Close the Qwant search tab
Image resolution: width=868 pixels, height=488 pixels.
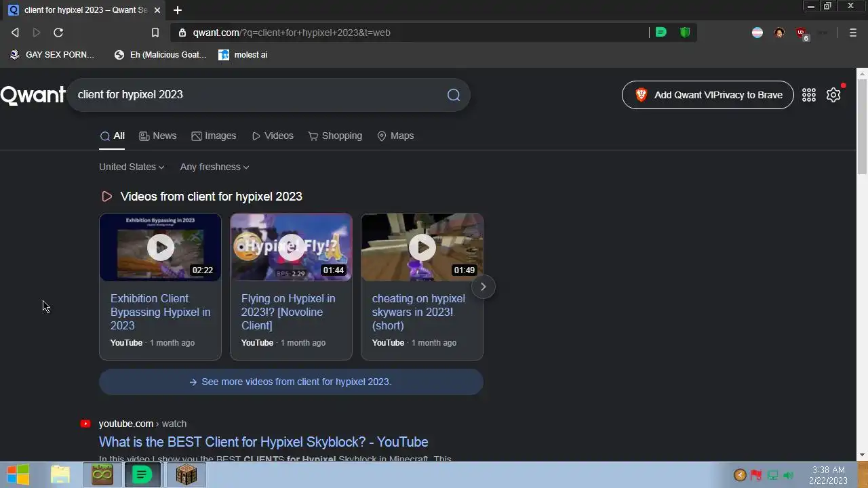point(157,10)
